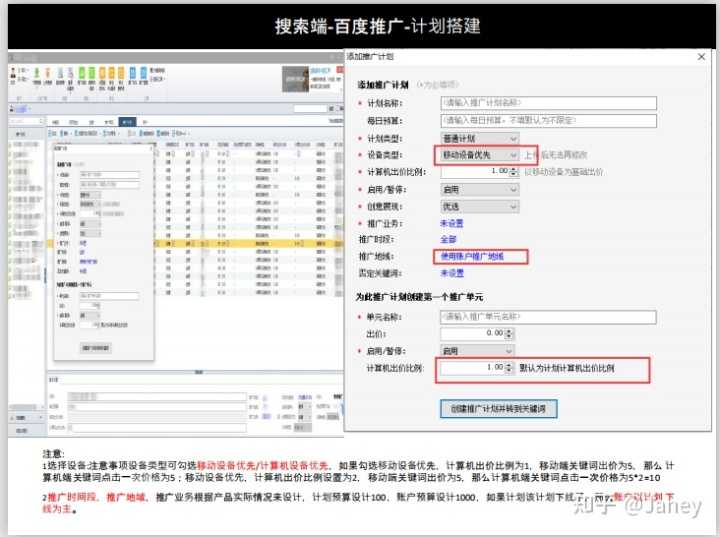Close the 添加推广计划 dialog
Viewport: 720px width, 537px height.
(701, 57)
